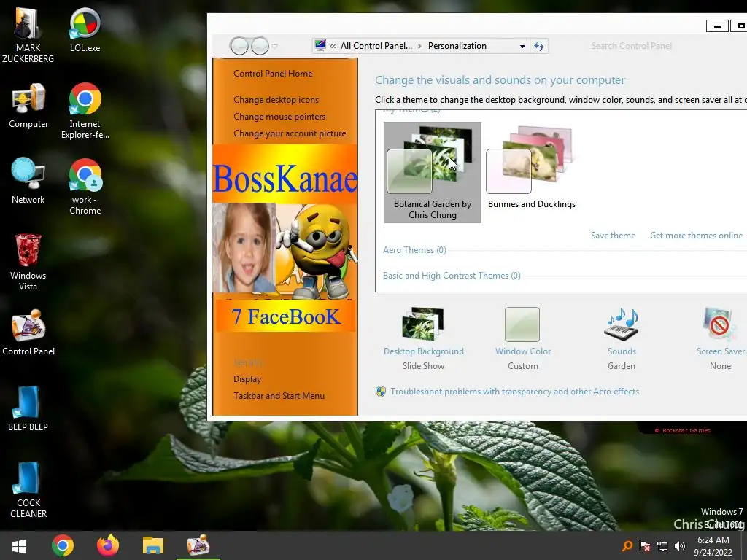Expand the breadcrumb overflow chevron

[x=333, y=46]
